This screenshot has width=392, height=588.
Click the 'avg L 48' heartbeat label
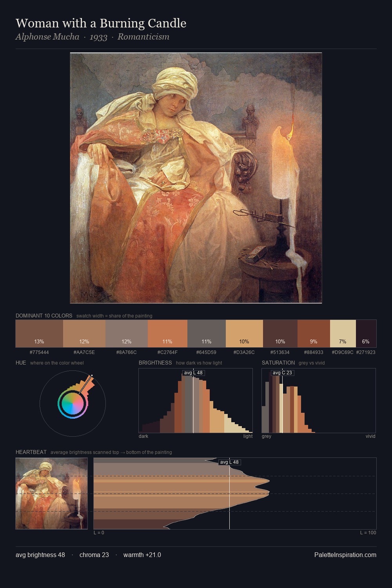pos(229,462)
